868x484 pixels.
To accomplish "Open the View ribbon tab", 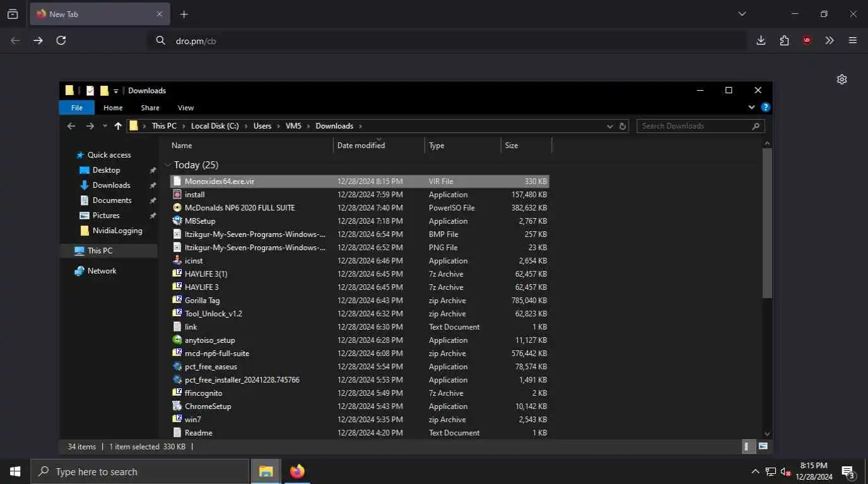I will [x=185, y=108].
